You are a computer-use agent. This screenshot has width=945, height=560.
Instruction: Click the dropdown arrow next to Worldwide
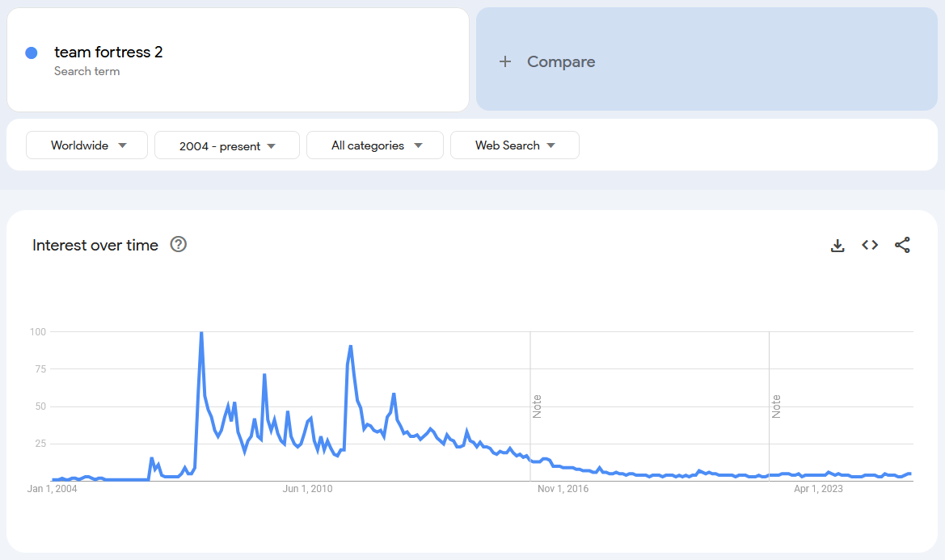click(x=123, y=145)
